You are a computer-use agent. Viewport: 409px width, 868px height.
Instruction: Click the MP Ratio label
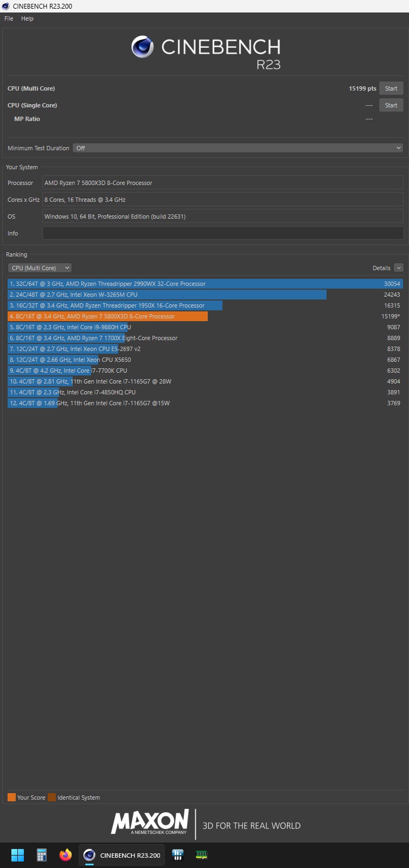pyautogui.click(x=27, y=119)
